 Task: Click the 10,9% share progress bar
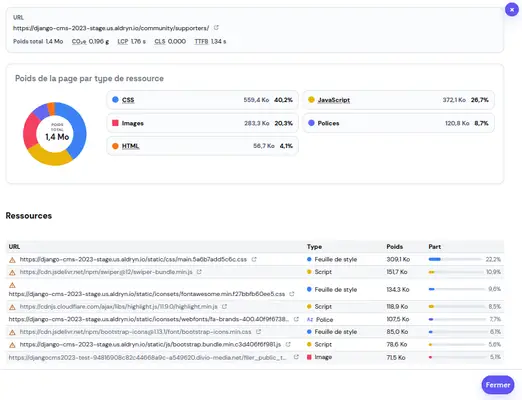[x=456, y=272]
